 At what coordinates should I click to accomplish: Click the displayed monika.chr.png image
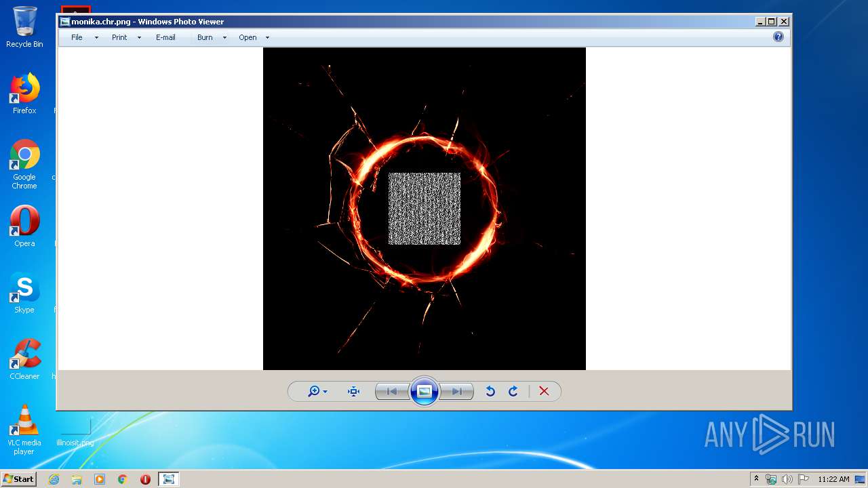coord(425,209)
